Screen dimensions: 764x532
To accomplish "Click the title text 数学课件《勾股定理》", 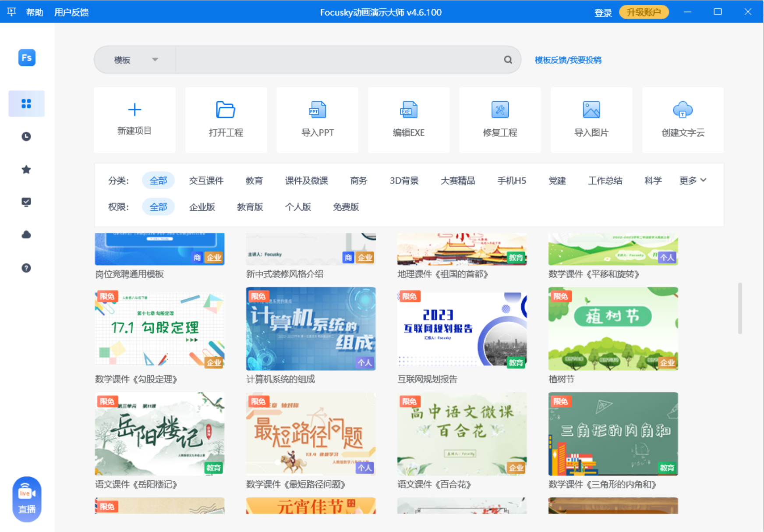I will (x=136, y=379).
